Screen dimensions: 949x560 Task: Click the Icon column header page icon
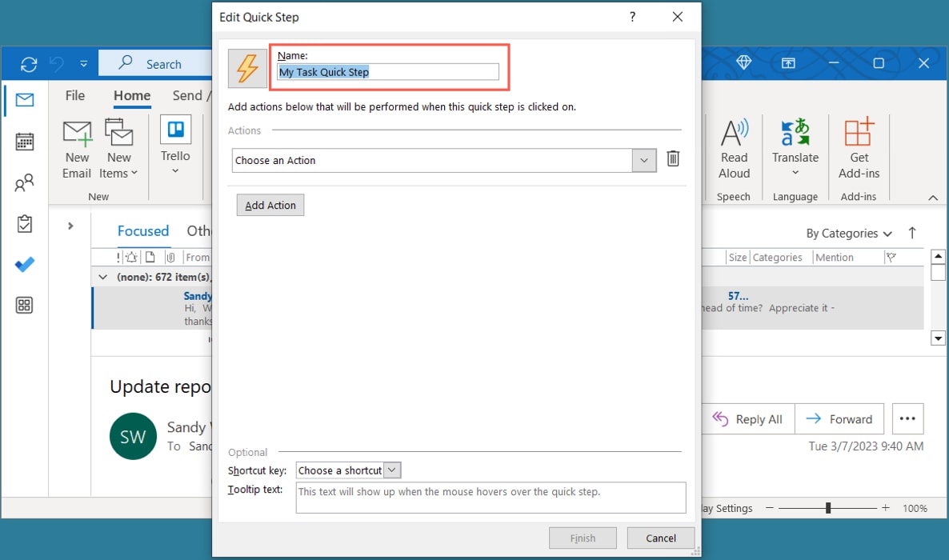150,258
